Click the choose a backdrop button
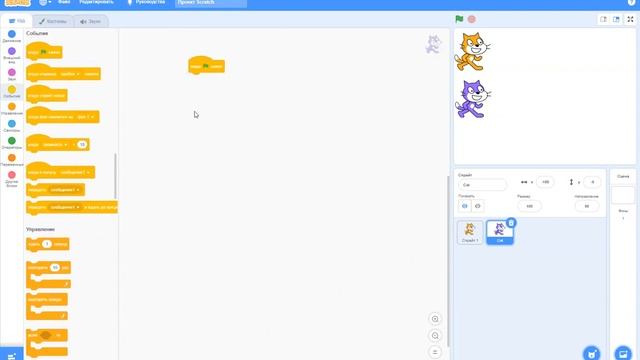 (x=623, y=353)
